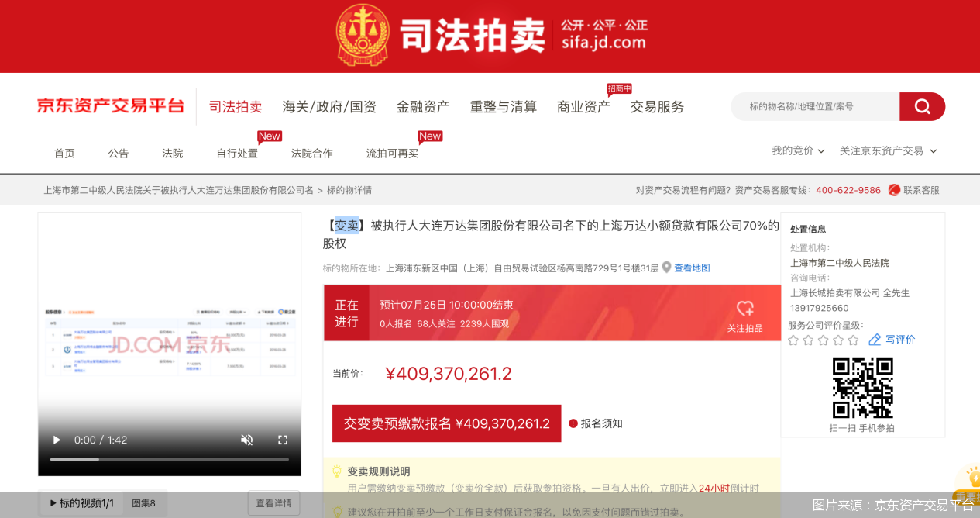
Task: Click 查看详情 button
Action: point(273,503)
